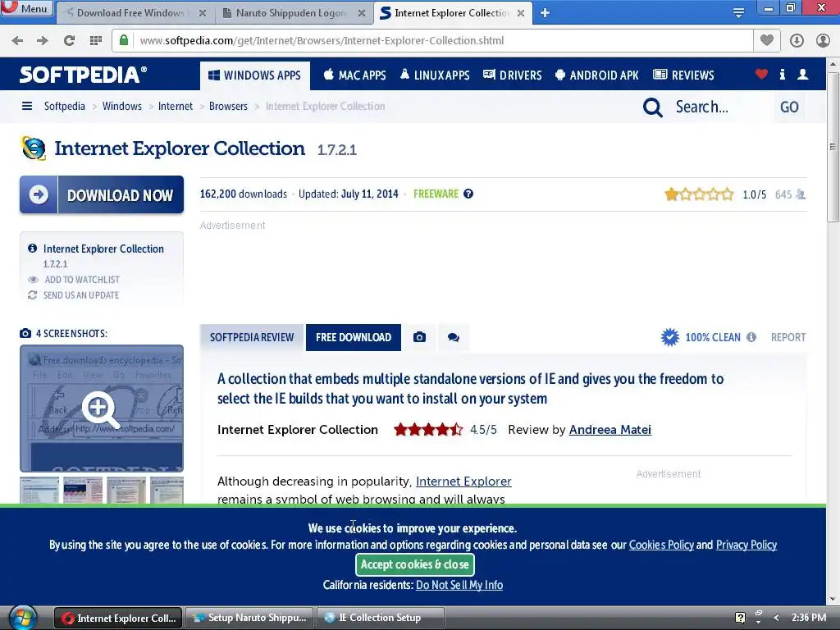Select the Mac Apps navigation tab
Viewport: 840px width, 630px height.
click(354, 75)
